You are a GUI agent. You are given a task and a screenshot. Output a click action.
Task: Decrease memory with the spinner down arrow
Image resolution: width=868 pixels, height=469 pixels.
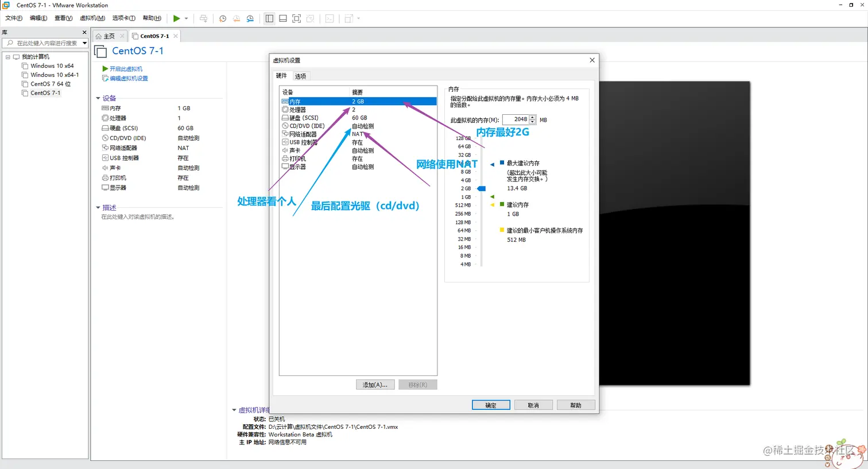533,122
